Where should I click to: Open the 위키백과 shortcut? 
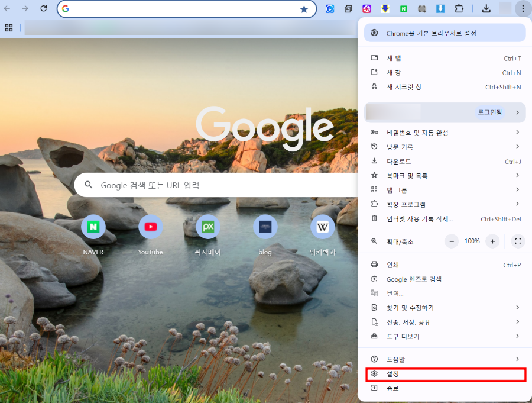pyautogui.click(x=322, y=227)
